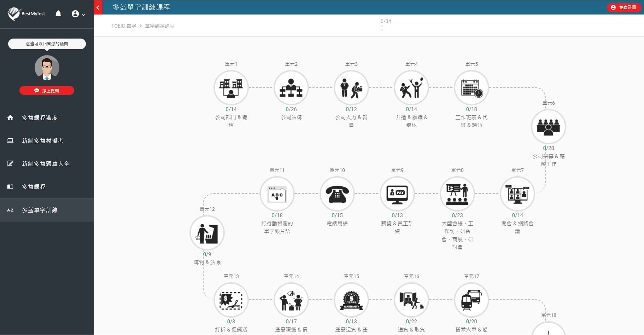644x335 pixels.
Task: Click 多益單字訓練課程 page header title
Action: (141, 7)
